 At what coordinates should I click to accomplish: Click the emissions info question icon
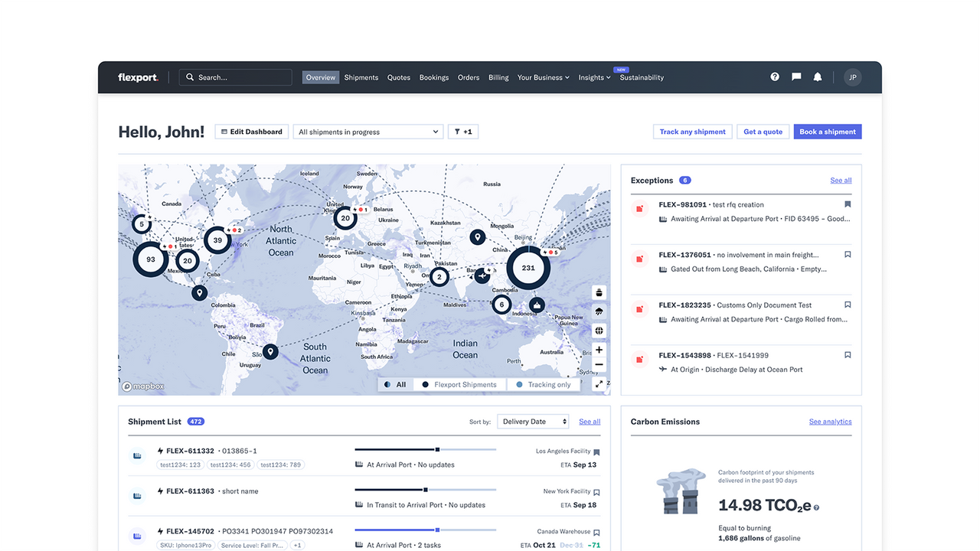tap(816, 507)
